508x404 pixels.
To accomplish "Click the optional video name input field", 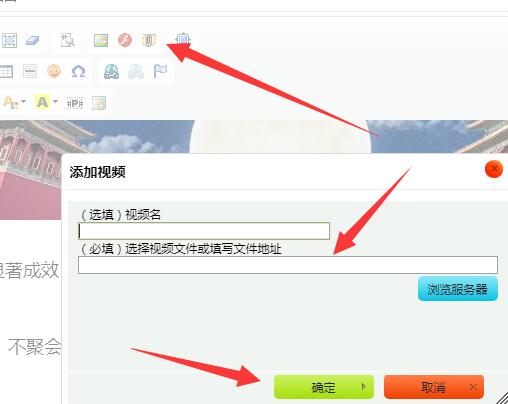I will (204, 231).
